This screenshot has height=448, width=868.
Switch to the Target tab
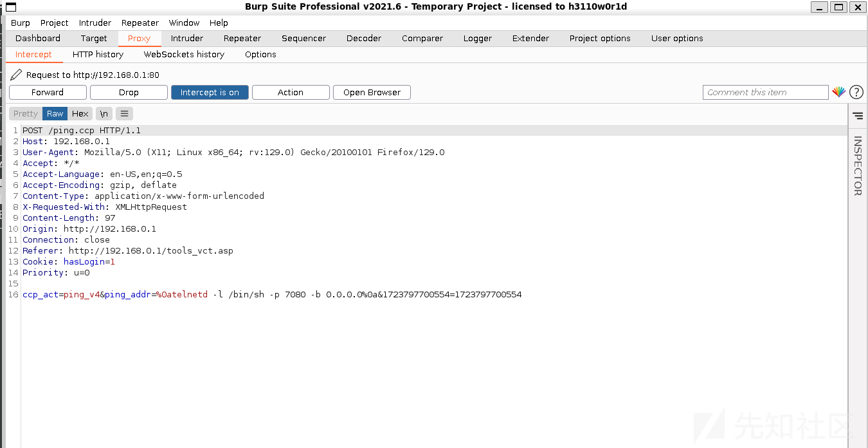[94, 38]
